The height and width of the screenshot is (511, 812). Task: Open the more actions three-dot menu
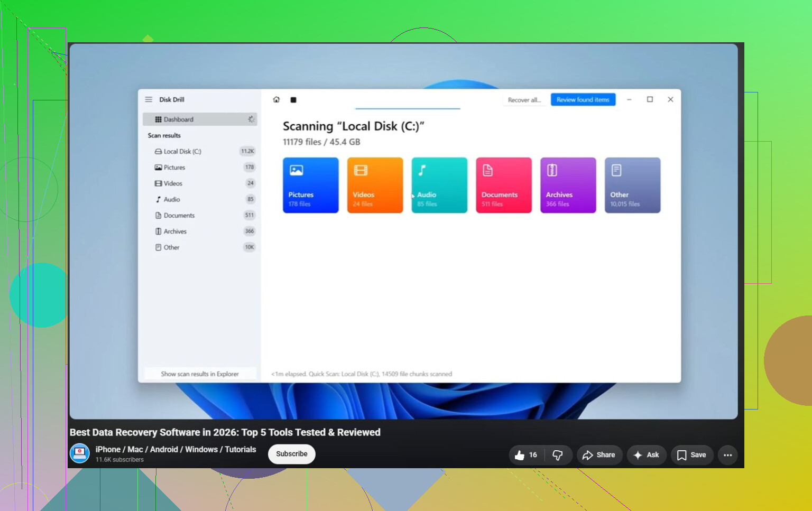tap(728, 455)
